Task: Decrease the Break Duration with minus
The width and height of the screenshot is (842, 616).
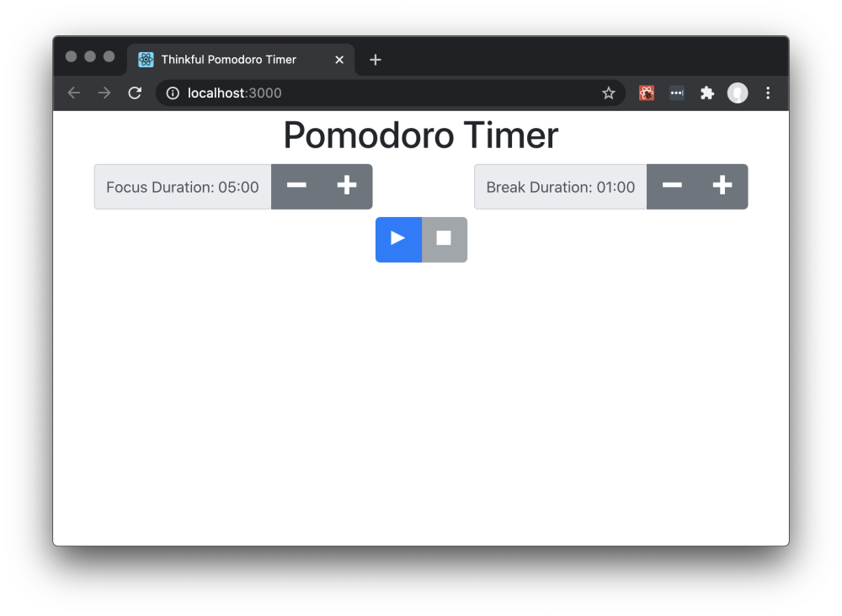Action: (672, 186)
